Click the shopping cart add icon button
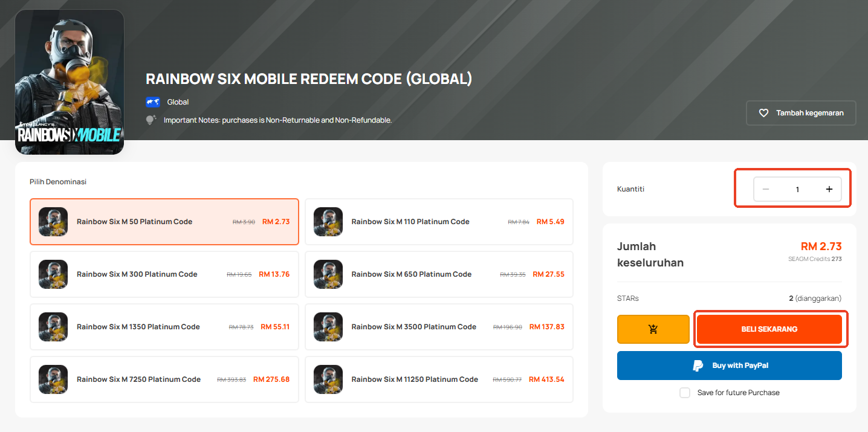Viewport: 868px width, 432px height. coord(653,329)
